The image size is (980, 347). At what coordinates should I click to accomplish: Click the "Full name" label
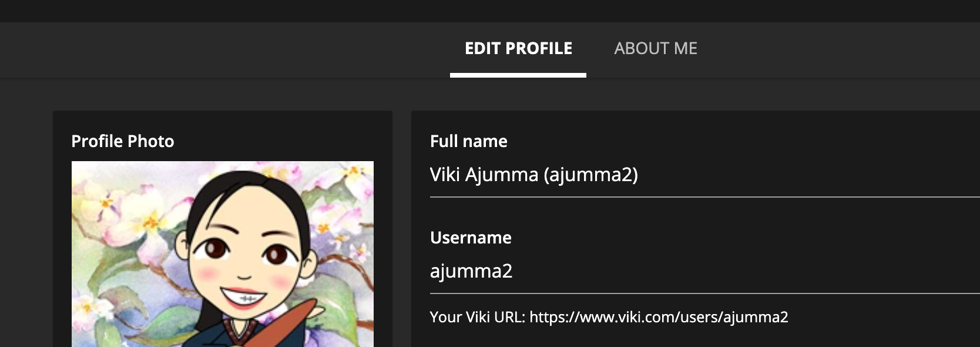(x=469, y=141)
